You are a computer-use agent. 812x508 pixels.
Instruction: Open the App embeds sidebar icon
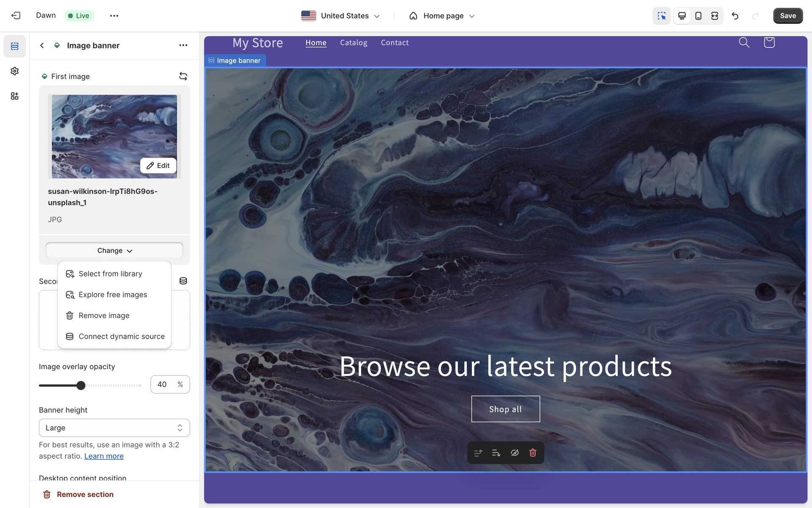[15, 96]
